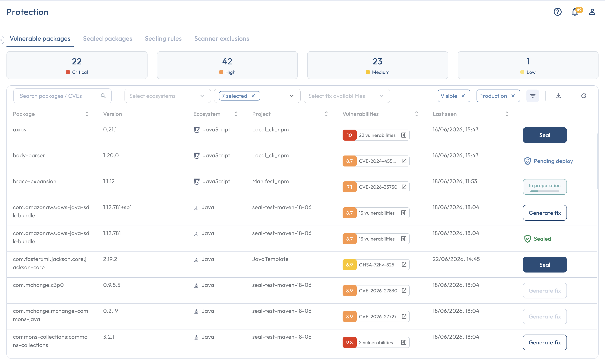Open Select fix availabilities dropdown

pos(347,96)
